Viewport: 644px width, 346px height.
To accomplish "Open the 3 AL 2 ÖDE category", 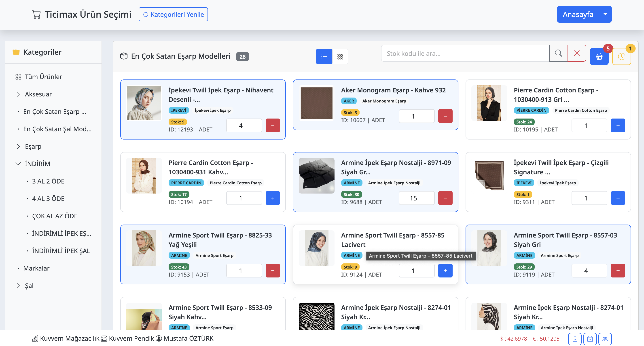I will (x=48, y=181).
